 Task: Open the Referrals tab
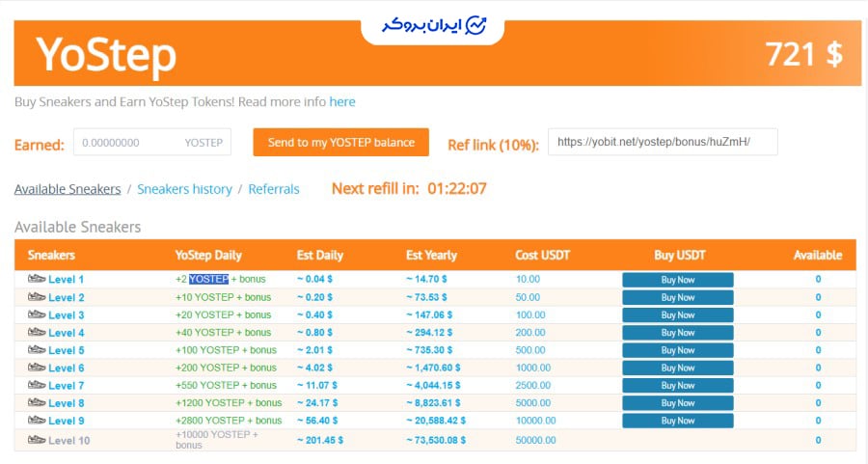pyautogui.click(x=274, y=189)
